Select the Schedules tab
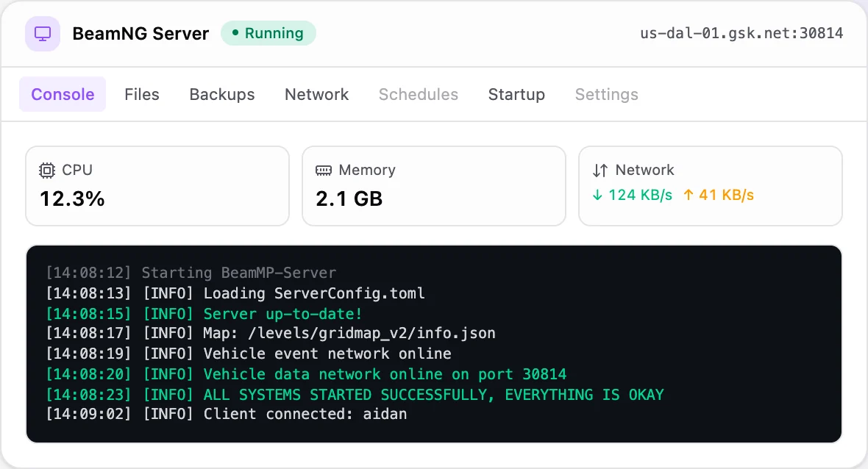Viewport: 868px width, 469px height. tap(419, 94)
